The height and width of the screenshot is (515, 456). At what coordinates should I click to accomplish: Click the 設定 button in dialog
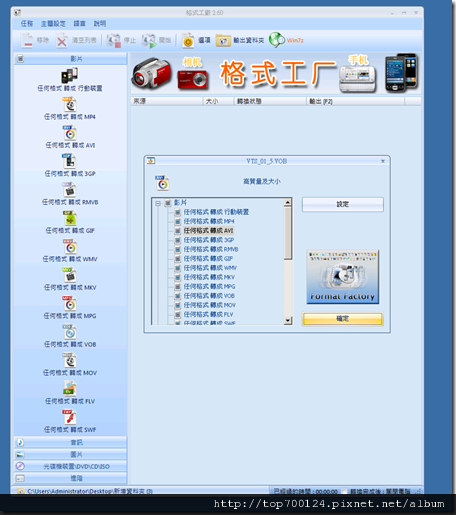(343, 204)
